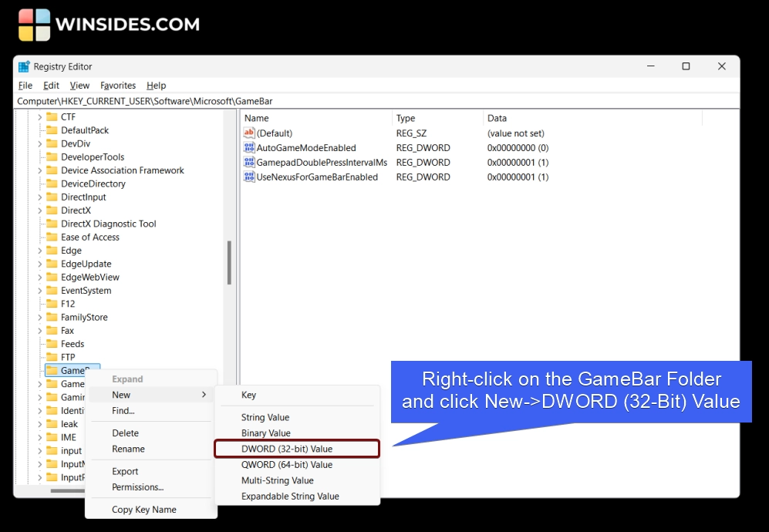The width and height of the screenshot is (769, 532).
Task: Expand the CTF key
Action: (x=40, y=116)
